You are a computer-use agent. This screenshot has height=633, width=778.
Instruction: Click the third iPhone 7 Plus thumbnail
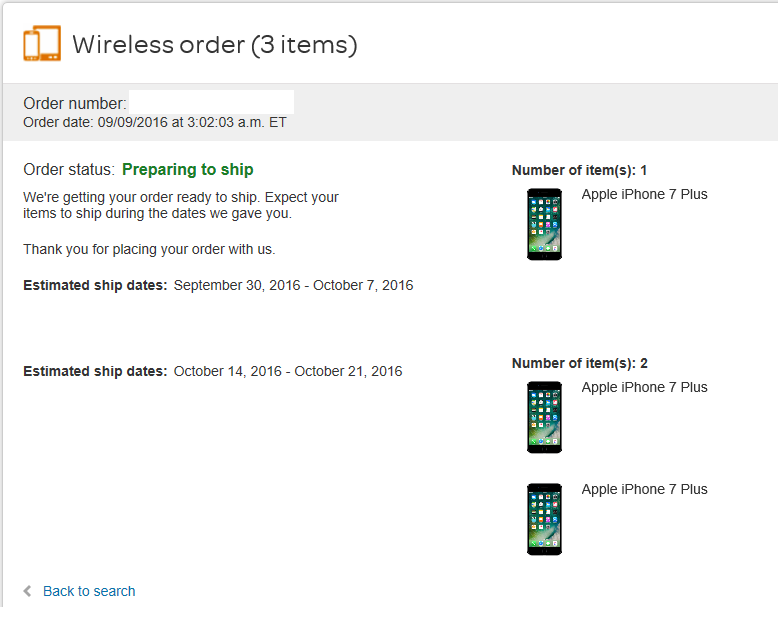point(544,519)
